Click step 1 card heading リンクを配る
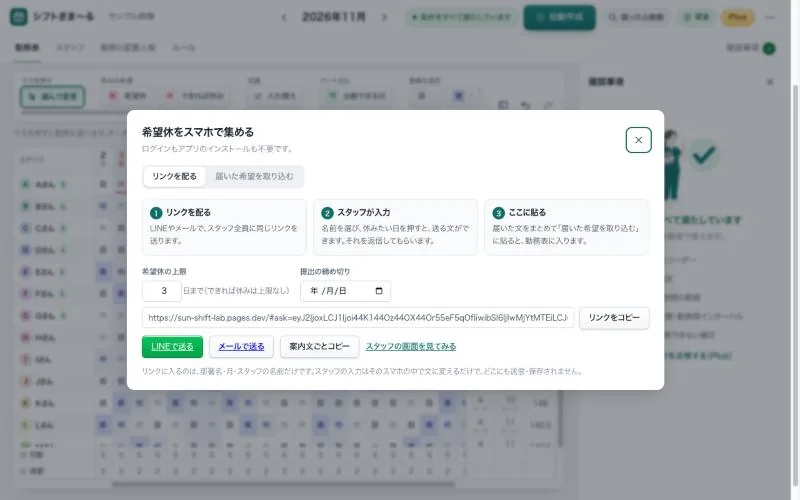Screen dimensions: 800x500 (x=188, y=212)
